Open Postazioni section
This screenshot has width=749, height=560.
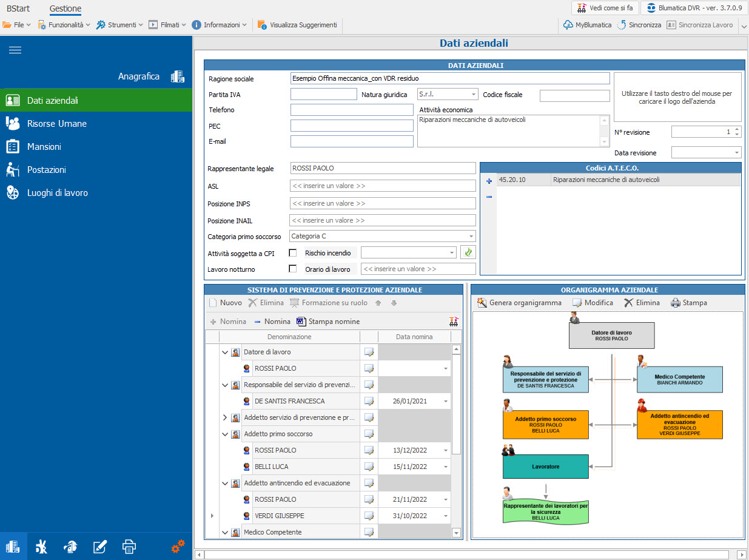point(96,169)
